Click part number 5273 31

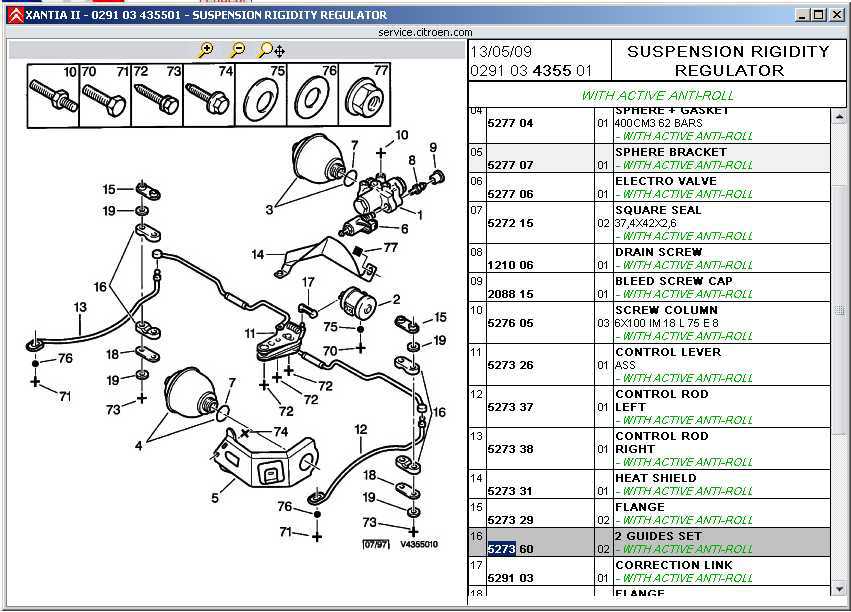click(x=510, y=491)
